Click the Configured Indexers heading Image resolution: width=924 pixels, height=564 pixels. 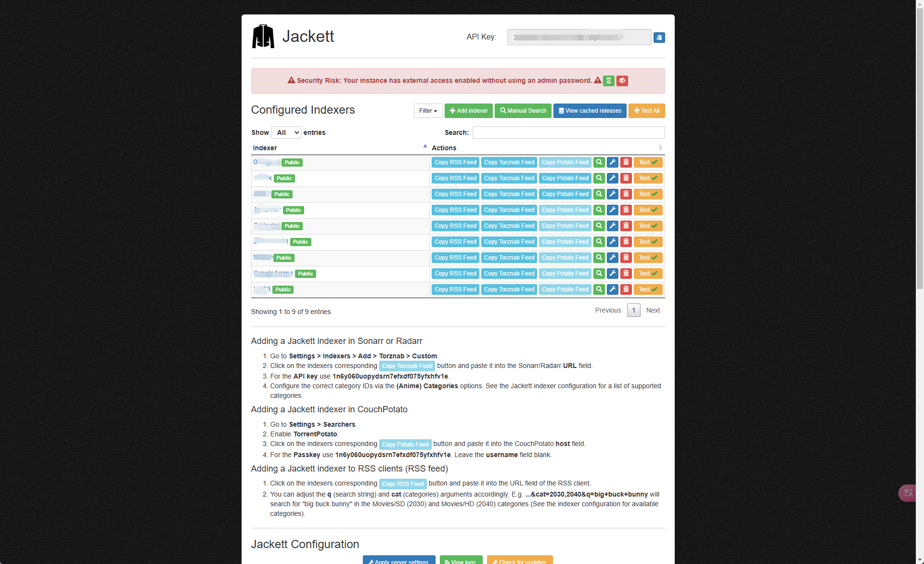click(303, 110)
